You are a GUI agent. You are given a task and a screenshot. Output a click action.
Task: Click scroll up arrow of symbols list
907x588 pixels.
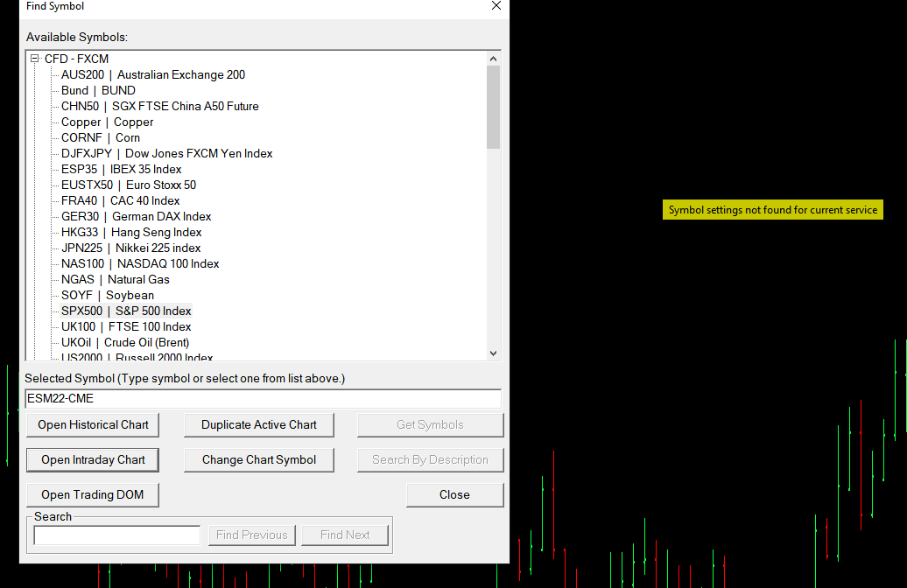pyautogui.click(x=494, y=59)
